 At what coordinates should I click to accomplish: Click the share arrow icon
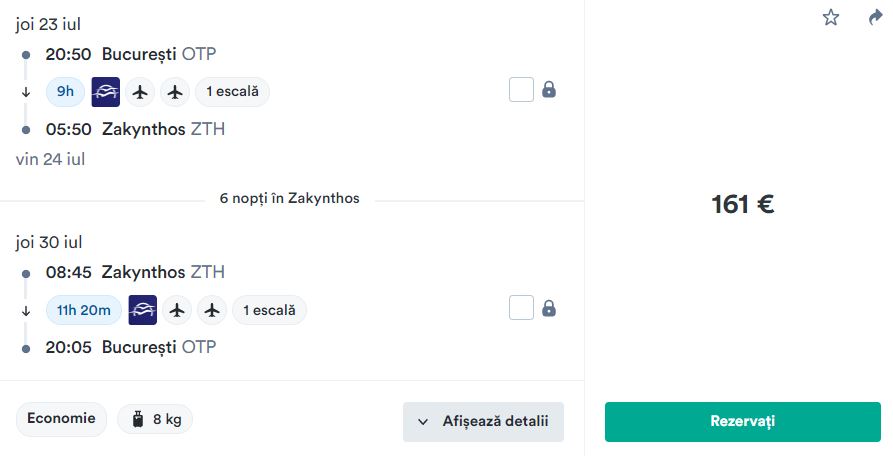(x=875, y=18)
